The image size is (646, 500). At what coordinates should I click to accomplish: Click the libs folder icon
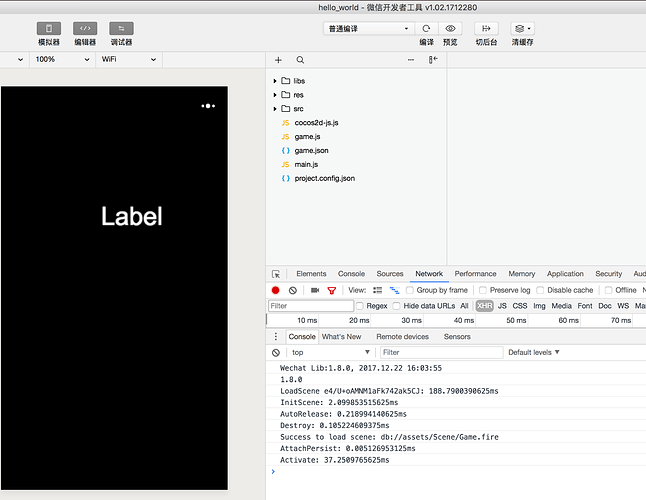(x=286, y=81)
